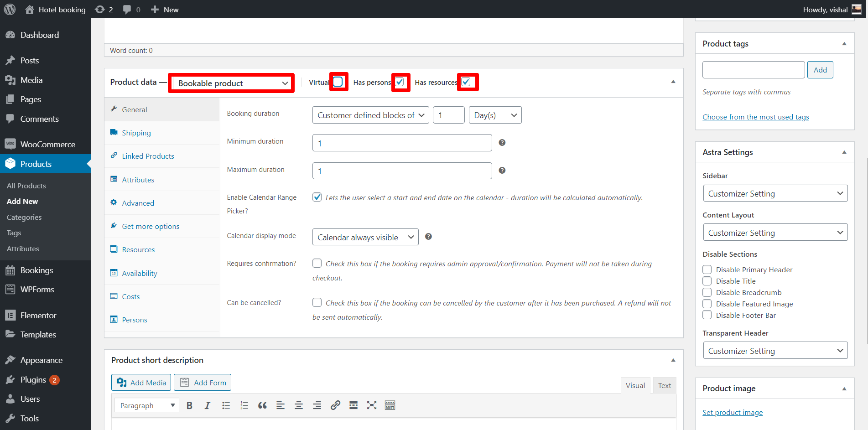Insert a bulleted list
The image size is (868, 430).
[x=226, y=405]
